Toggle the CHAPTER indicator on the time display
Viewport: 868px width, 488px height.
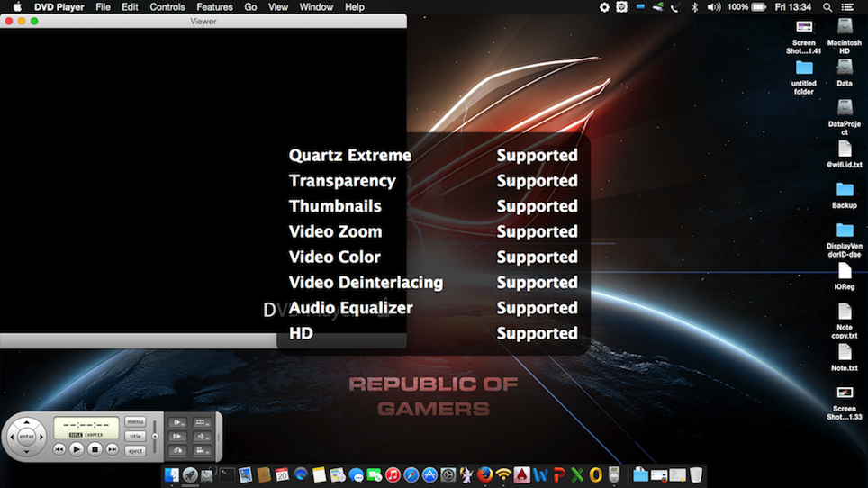tap(94, 435)
